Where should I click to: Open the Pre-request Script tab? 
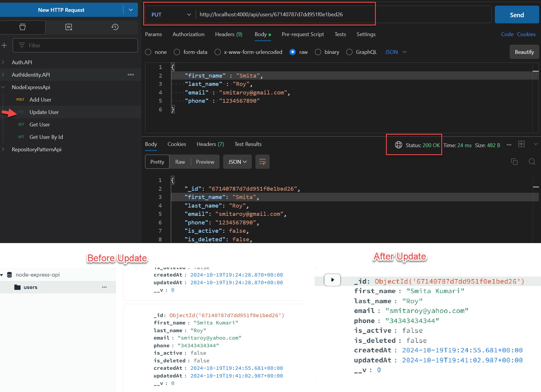point(302,34)
